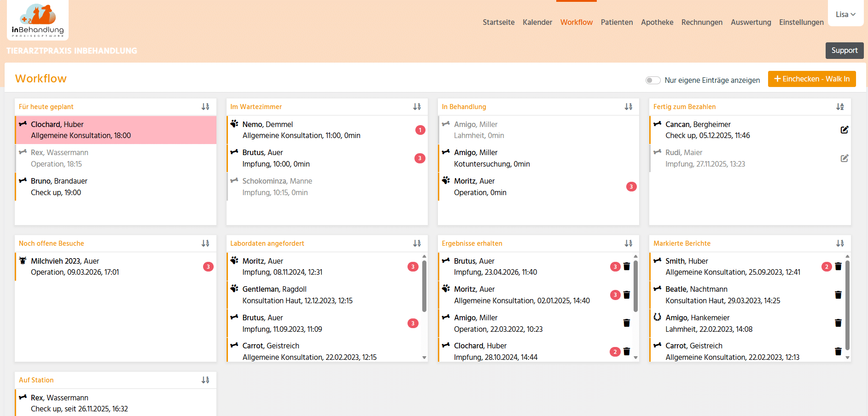Open badge on Smith Huber report
Screen dimensions: 868x416
[827, 266]
